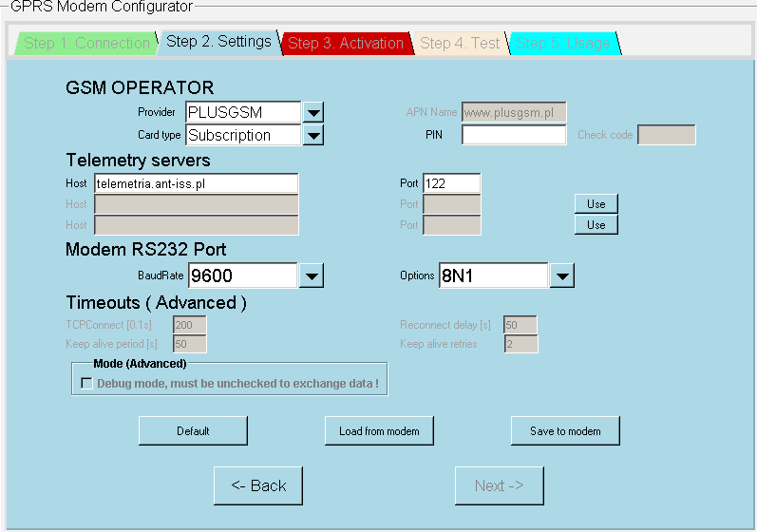Click Use button for third host
Viewport: 757px width, 532px height.
[x=596, y=225]
